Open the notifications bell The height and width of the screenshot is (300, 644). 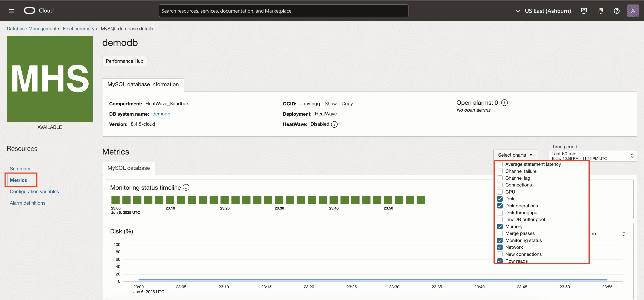point(601,10)
